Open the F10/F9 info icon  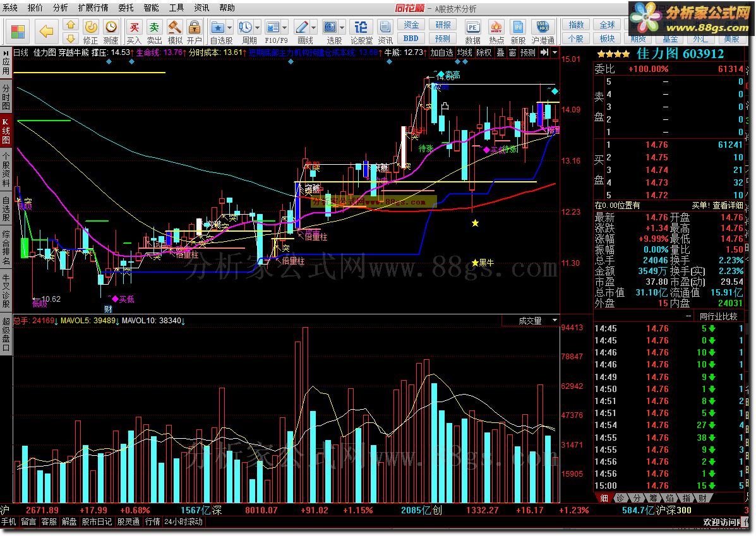pos(273,27)
